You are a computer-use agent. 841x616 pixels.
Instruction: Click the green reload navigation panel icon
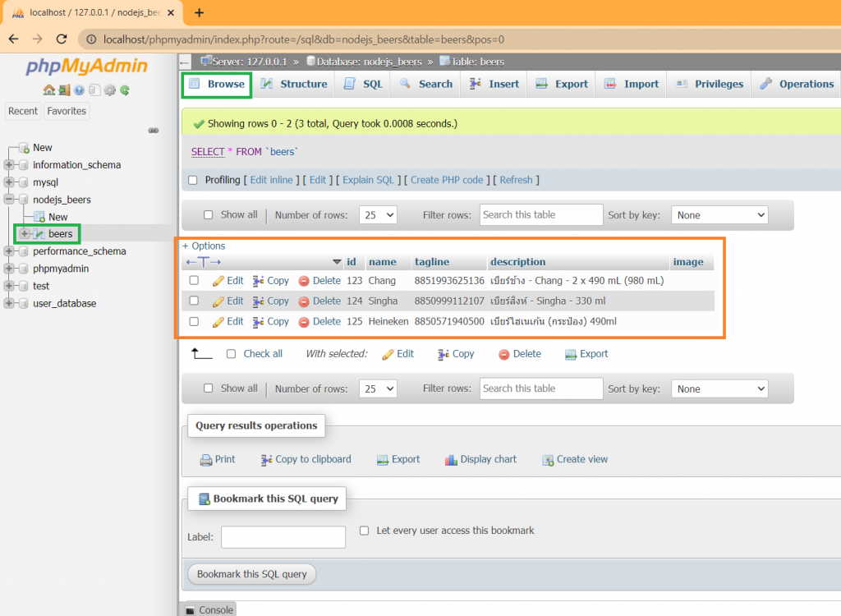[x=125, y=90]
